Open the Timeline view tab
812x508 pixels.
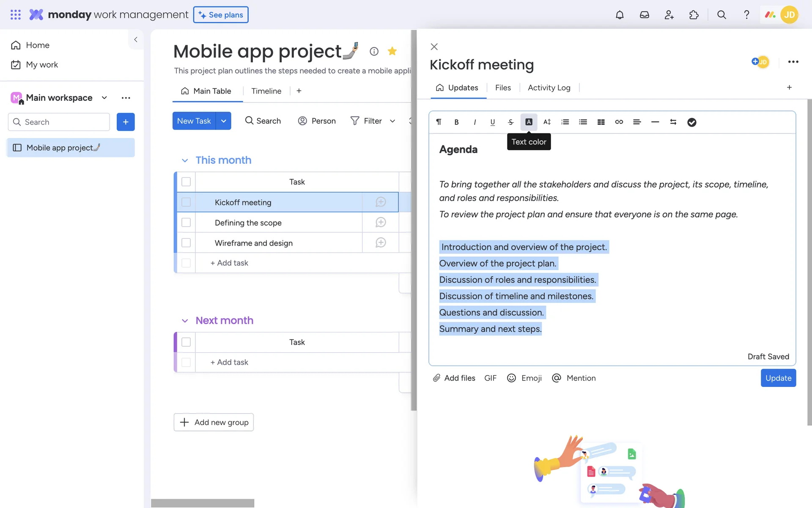tap(266, 91)
